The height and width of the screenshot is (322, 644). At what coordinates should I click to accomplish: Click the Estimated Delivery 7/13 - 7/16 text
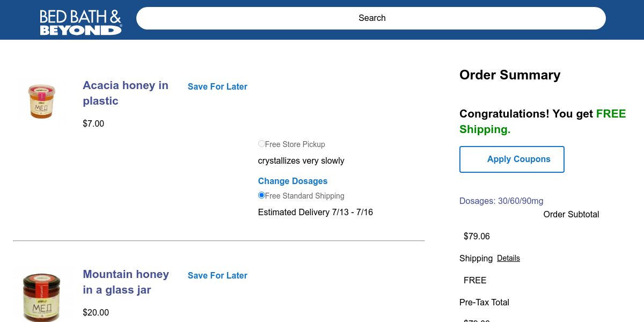click(316, 212)
